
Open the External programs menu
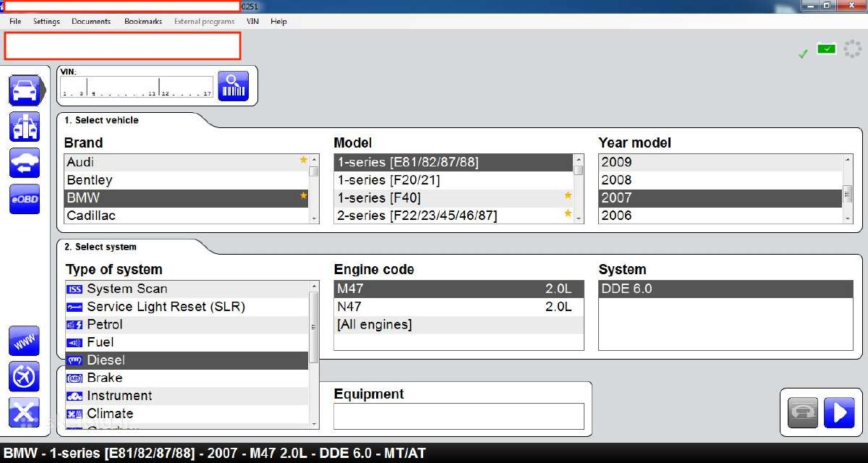(x=204, y=22)
